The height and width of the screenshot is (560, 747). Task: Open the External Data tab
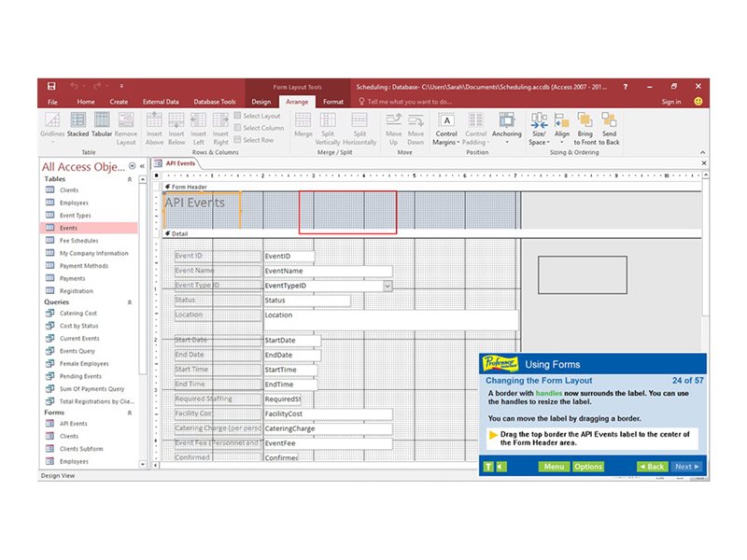click(161, 102)
